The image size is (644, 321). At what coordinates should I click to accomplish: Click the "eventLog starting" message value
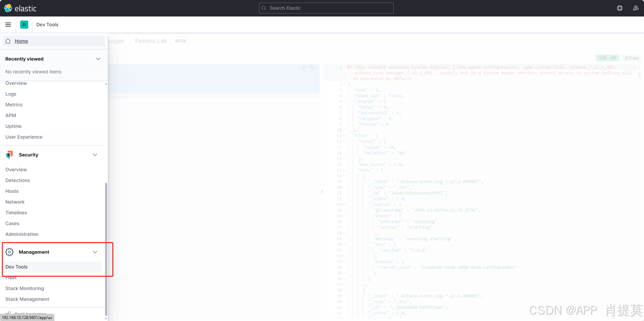pos(429,239)
